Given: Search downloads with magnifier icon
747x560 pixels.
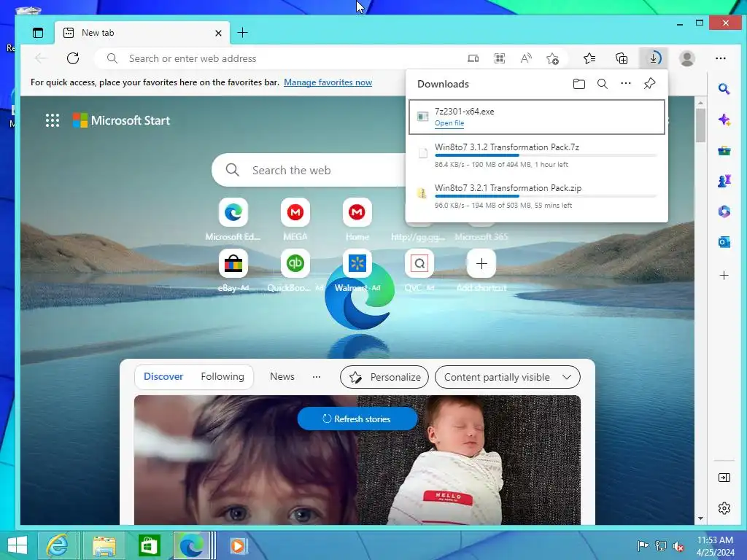Looking at the screenshot, I should tap(602, 84).
